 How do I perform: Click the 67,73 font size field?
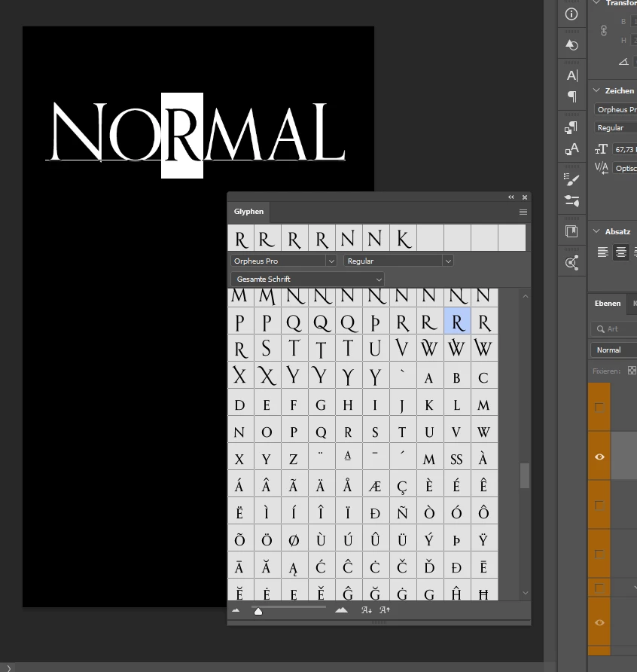tap(625, 150)
